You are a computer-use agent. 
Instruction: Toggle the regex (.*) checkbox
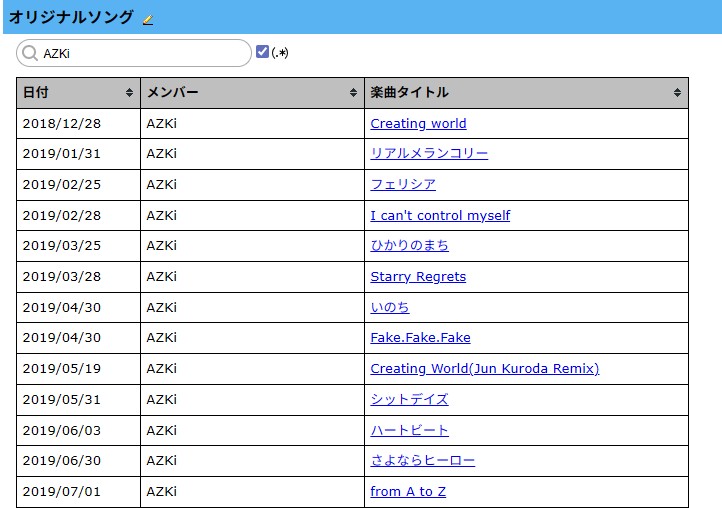262,52
